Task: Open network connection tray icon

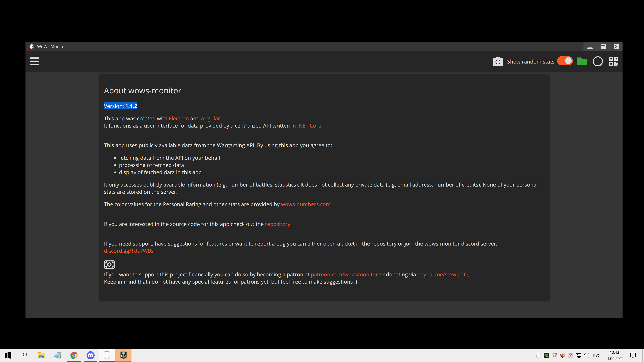Action: click(x=578, y=355)
